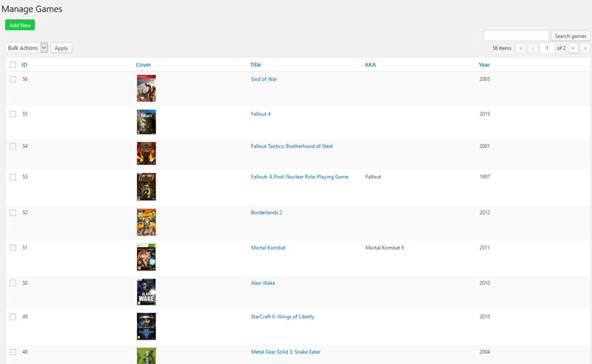This screenshot has height=364, width=592.
Task: Open the Borderlands 2 title link
Action: (x=266, y=212)
